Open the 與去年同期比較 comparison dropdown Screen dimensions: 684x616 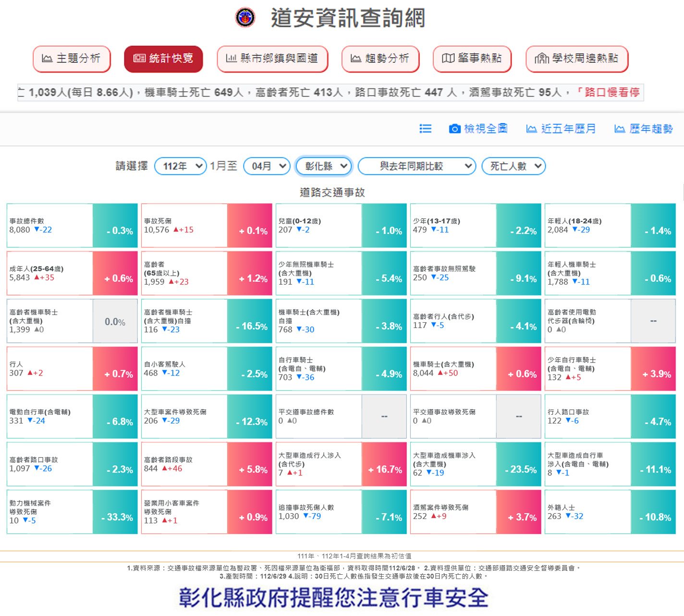coord(416,166)
